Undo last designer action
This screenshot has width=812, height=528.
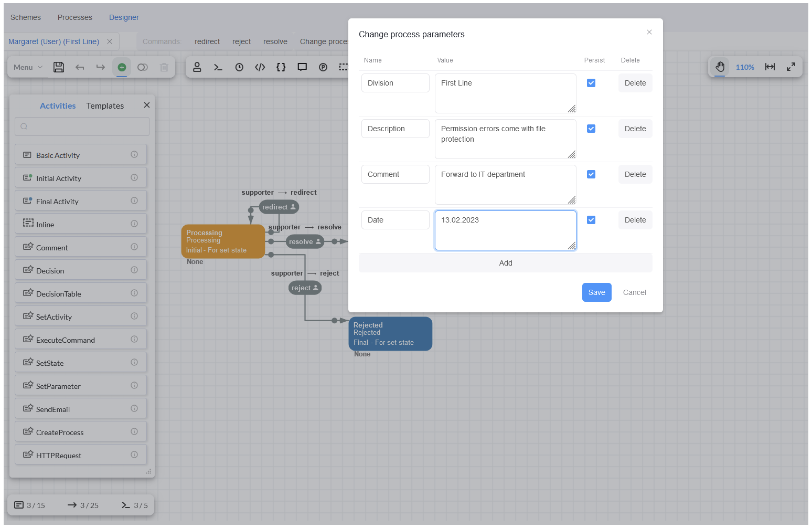[x=80, y=67]
